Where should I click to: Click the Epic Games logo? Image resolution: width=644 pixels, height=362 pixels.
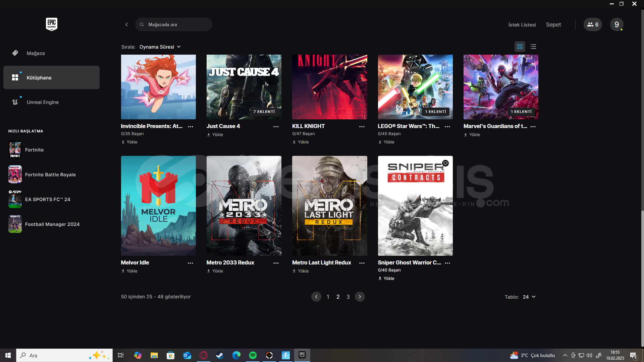(x=51, y=24)
